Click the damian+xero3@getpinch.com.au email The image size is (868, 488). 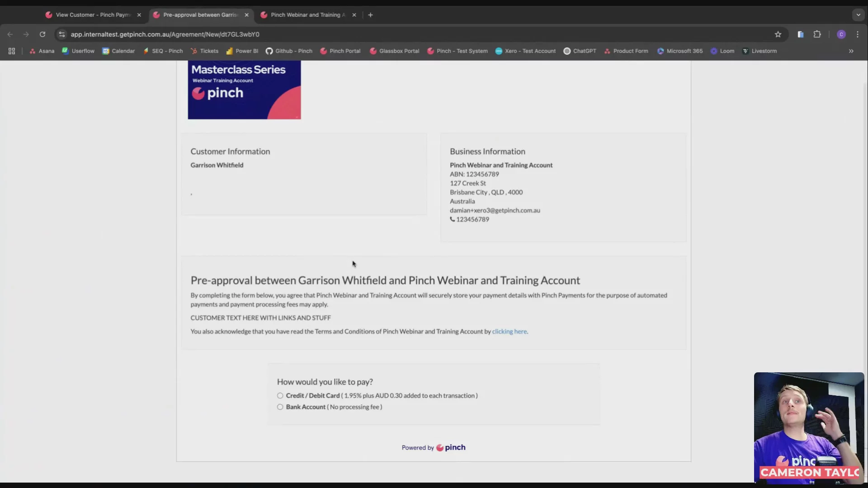(495, 210)
